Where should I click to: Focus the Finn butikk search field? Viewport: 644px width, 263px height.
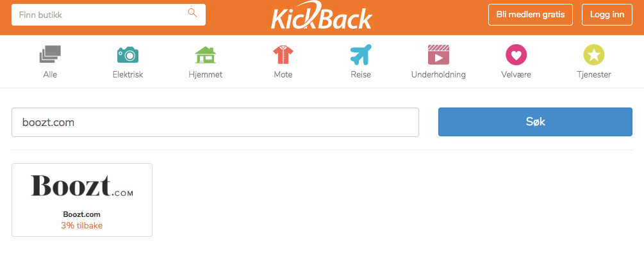coord(108,15)
